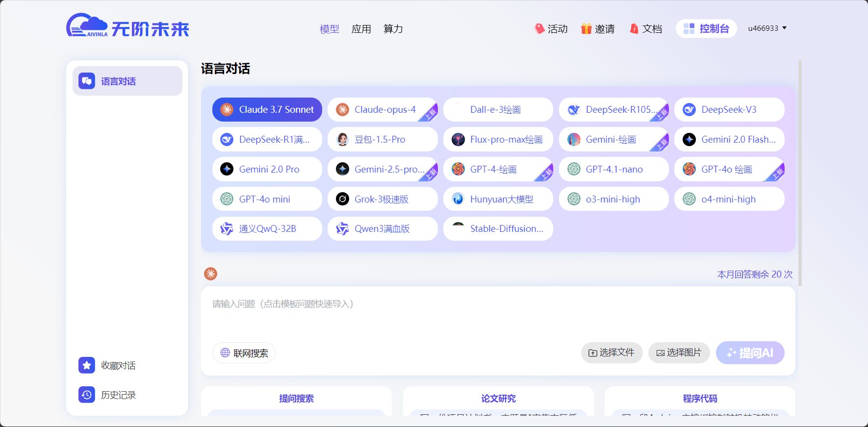This screenshot has height=427, width=868.
Task: Click the Grok-3极速版 black circle icon
Action: coord(342,199)
